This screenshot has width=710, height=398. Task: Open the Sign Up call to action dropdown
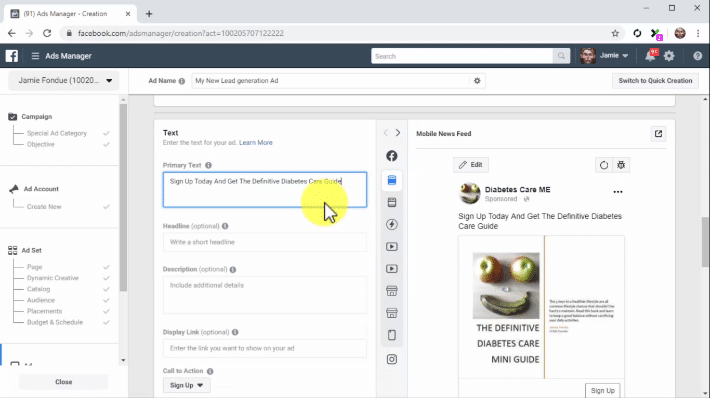coord(186,385)
